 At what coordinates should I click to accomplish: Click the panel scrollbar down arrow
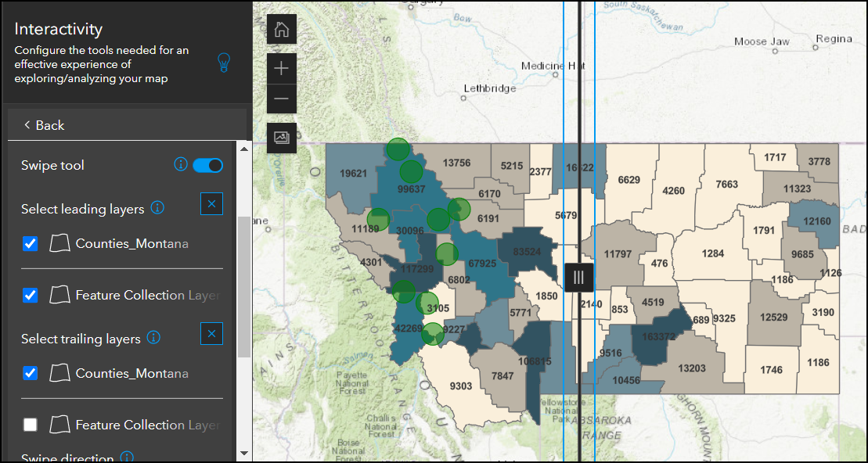(x=243, y=454)
